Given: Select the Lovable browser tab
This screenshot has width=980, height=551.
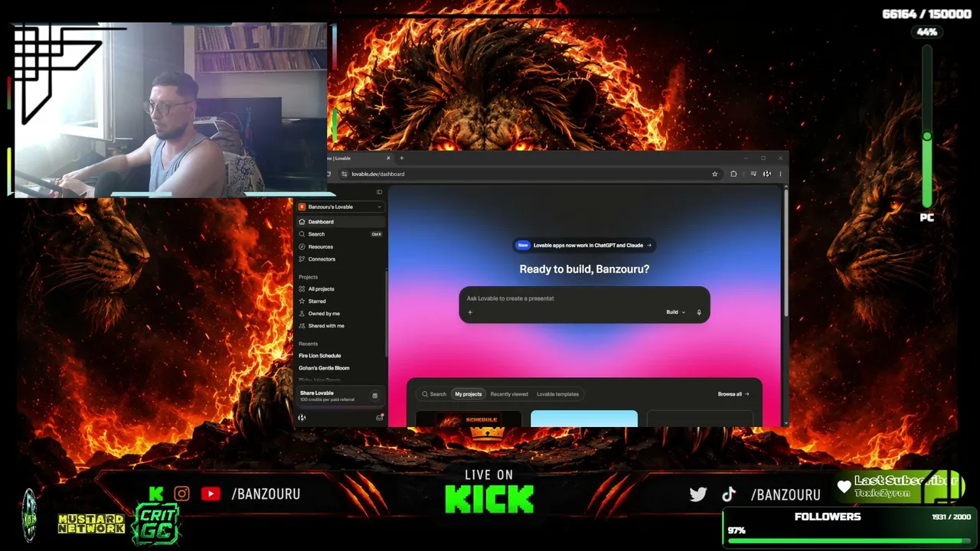Looking at the screenshot, I should click(x=360, y=158).
